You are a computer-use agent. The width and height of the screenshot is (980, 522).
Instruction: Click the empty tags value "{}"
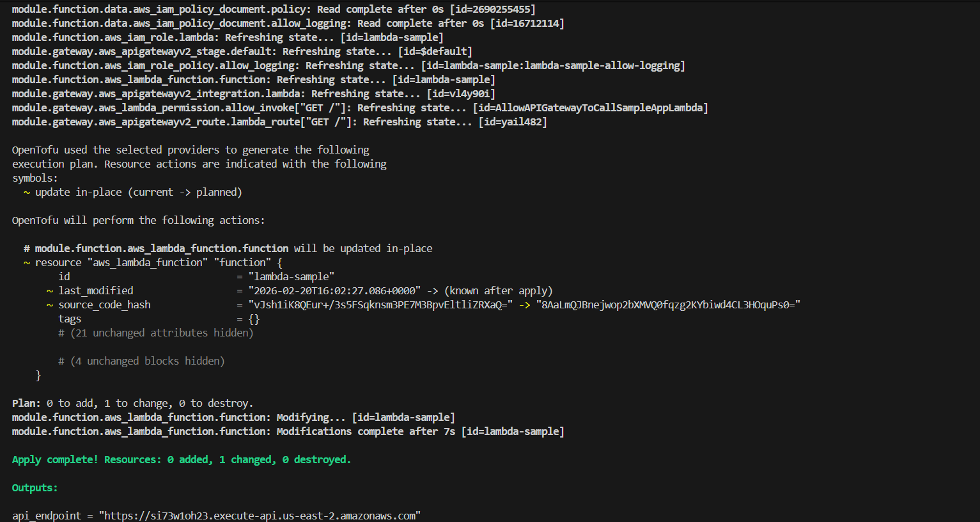[254, 319]
